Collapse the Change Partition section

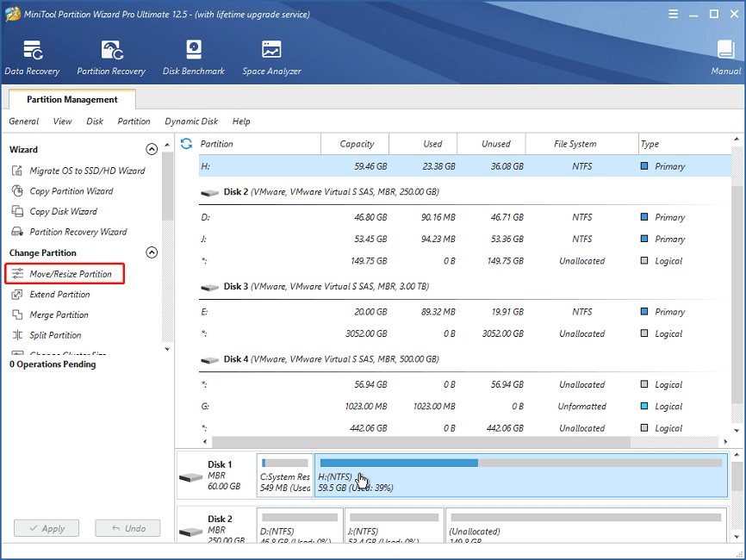tap(152, 252)
